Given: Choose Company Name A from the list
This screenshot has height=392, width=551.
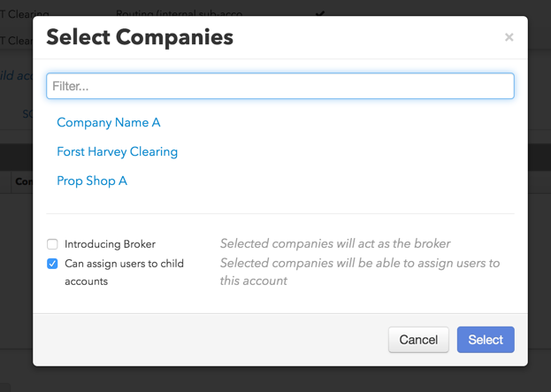Looking at the screenshot, I should (x=109, y=122).
